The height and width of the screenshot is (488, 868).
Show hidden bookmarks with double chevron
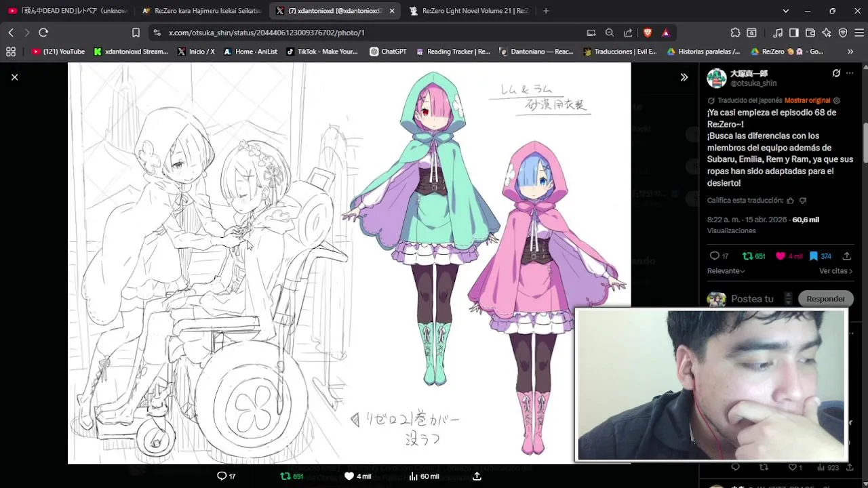(x=850, y=52)
